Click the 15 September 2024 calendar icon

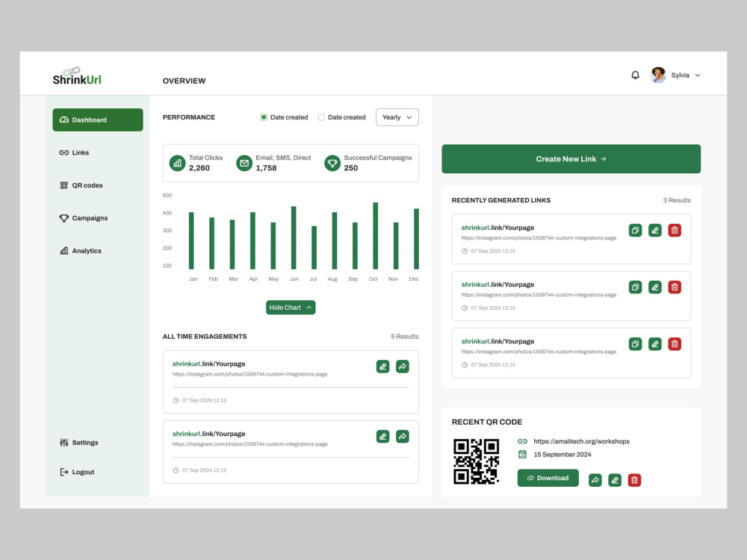click(522, 454)
